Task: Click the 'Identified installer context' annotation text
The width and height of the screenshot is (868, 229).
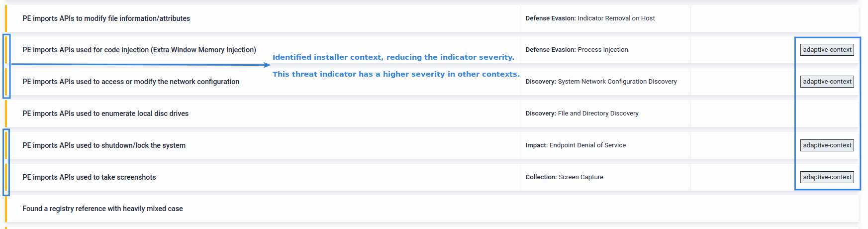Action: [x=393, y=57]
